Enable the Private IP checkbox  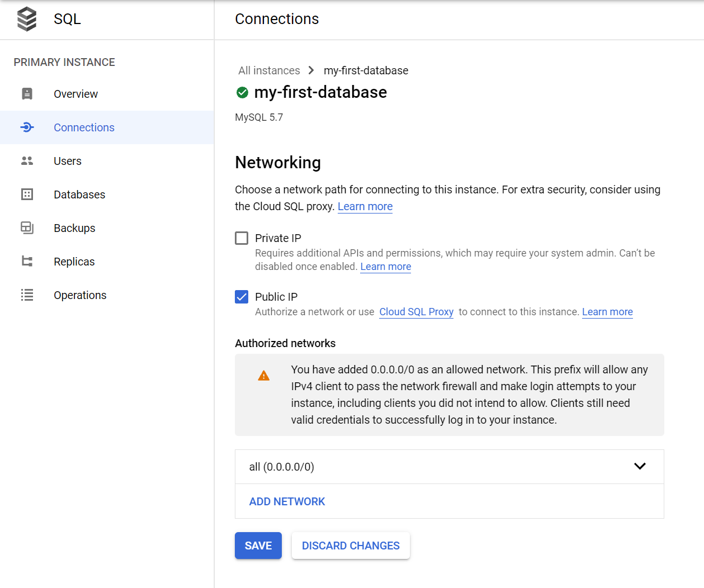[x=242, y=239]
